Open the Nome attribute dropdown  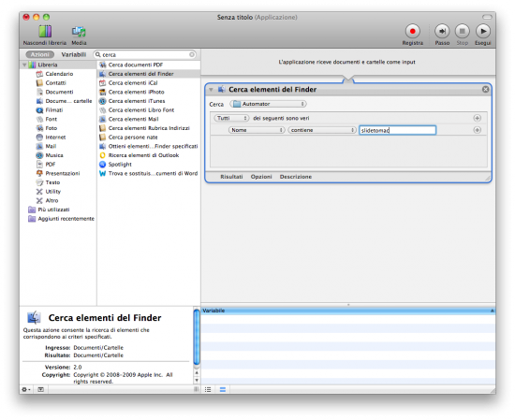(x=257, y=130)
